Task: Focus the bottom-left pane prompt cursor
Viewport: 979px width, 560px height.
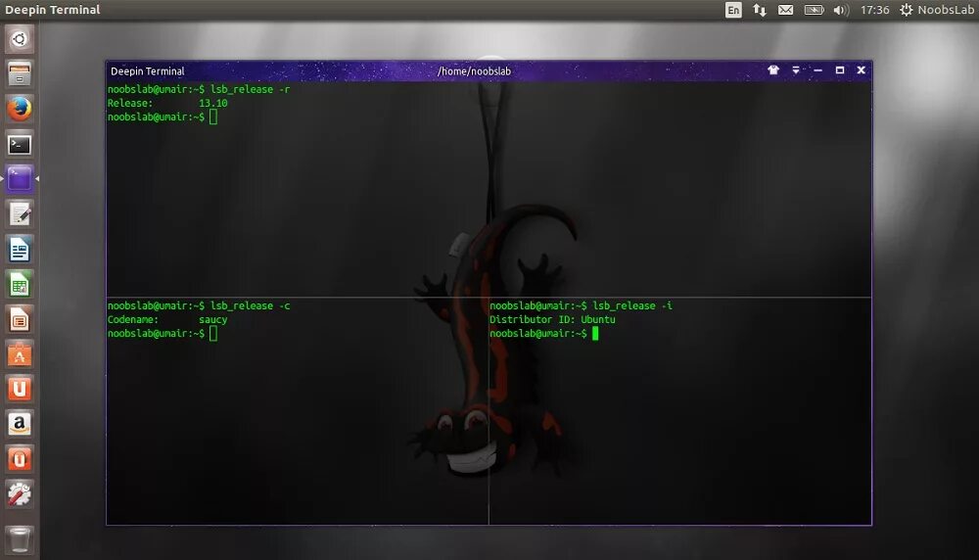Action: [213, 334]
